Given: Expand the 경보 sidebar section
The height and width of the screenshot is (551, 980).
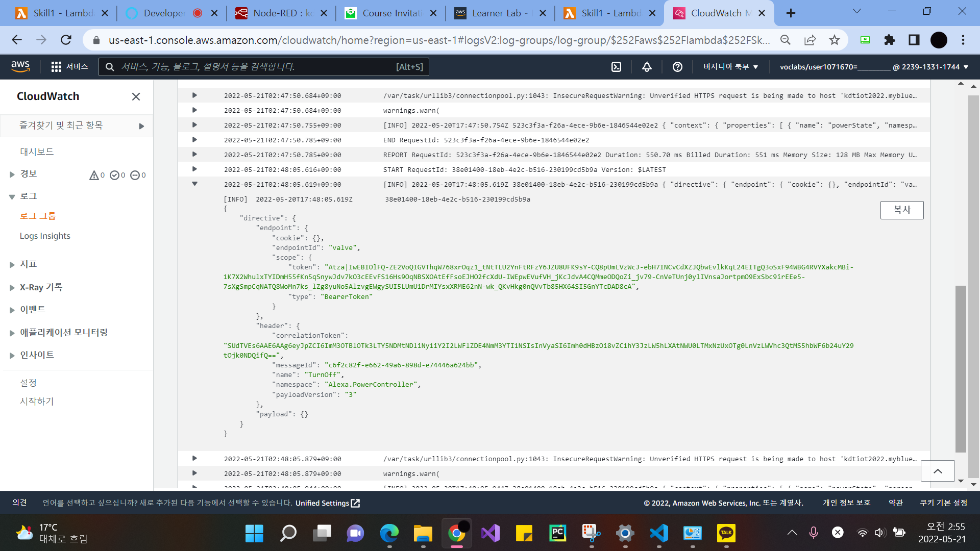Looking at the screenshot, I should 12,174.
